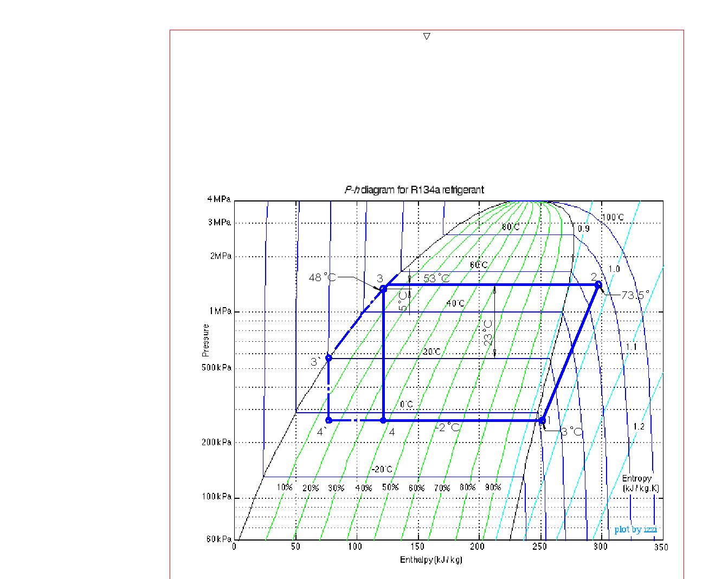Click the small triangle marker atop the page
Viewport: 728px width, 579px height.
pos(427,36)
